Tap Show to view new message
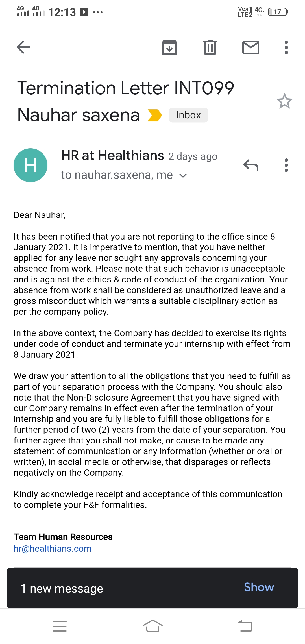Viewport: 305px width, 644px height. click(x=259, y=588)
